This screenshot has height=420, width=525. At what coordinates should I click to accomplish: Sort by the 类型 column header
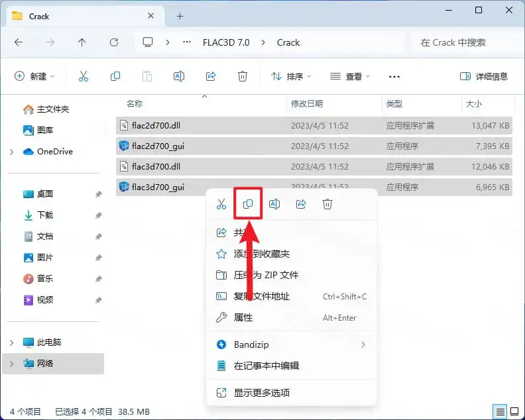pos(394,104)
